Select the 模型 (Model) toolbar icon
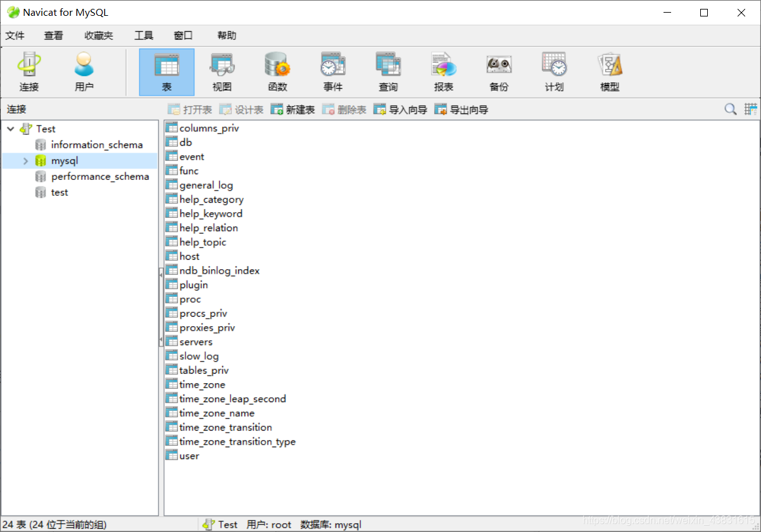The width and height of the screenshot is (761, 532). tap(610, 72)
